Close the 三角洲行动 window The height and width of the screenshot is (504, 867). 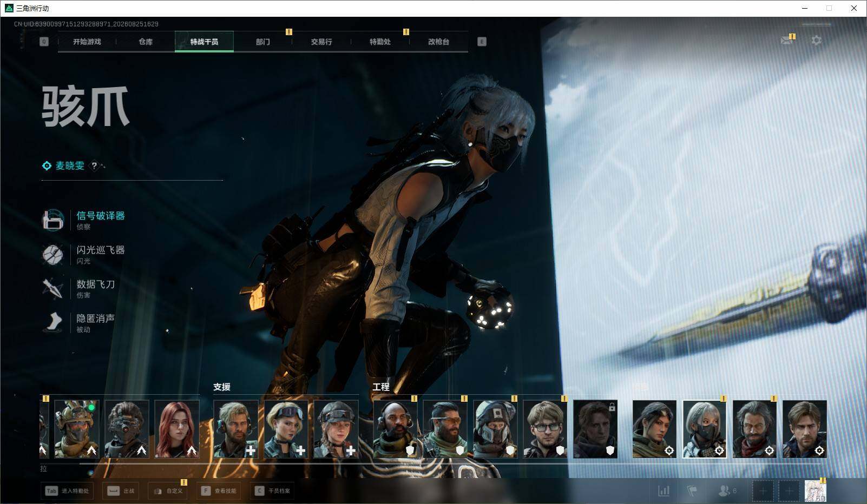coord(854,8)
